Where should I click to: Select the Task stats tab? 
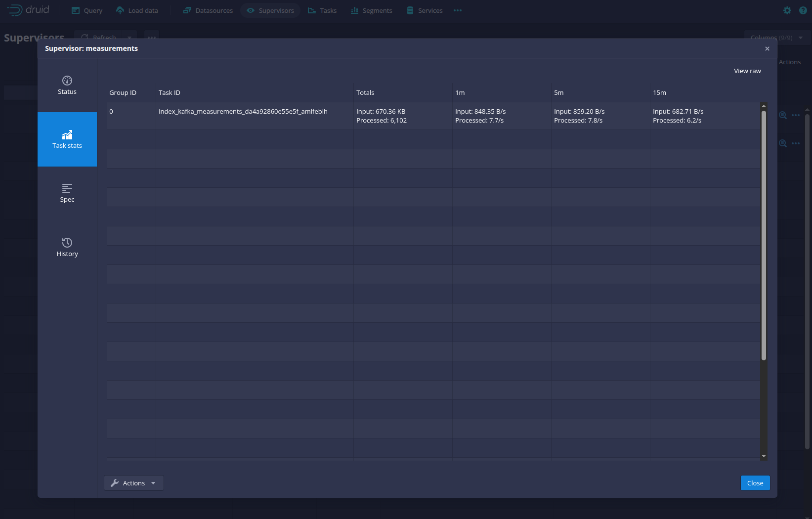(67, 139)
